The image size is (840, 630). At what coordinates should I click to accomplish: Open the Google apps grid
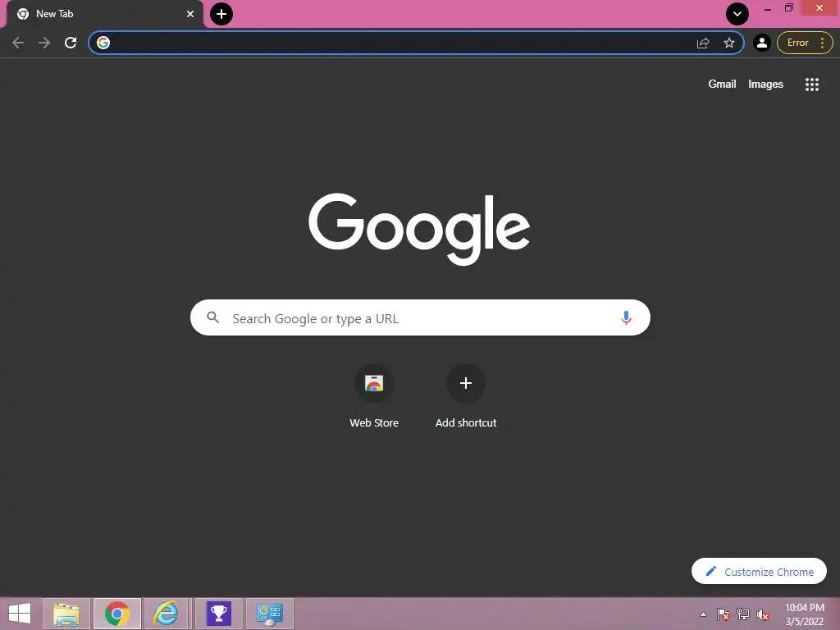click(x=811, y=84)
